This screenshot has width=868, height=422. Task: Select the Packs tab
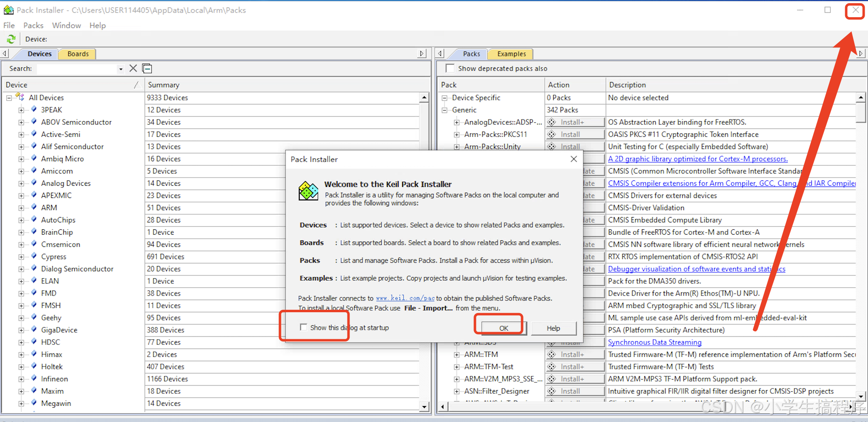pos(471,54)
